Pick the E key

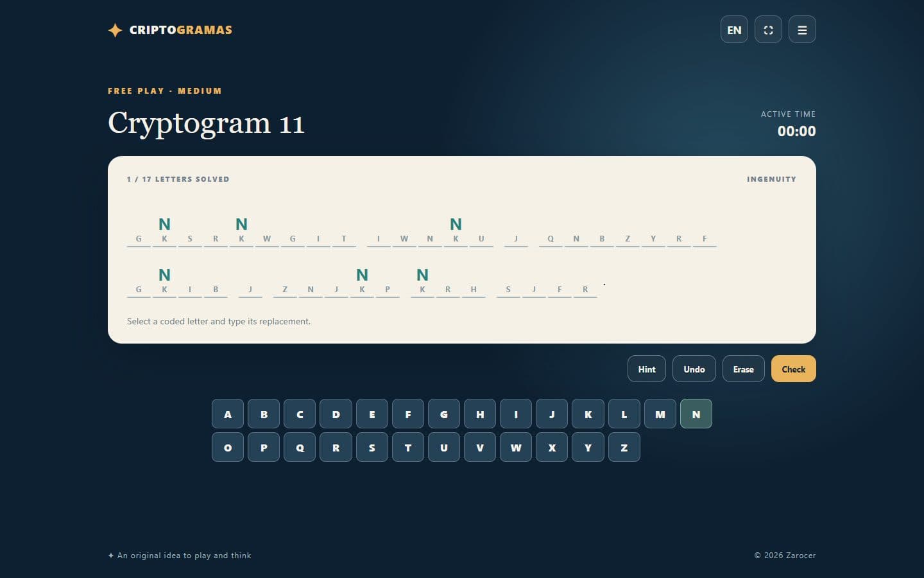(x=372, y=414)
